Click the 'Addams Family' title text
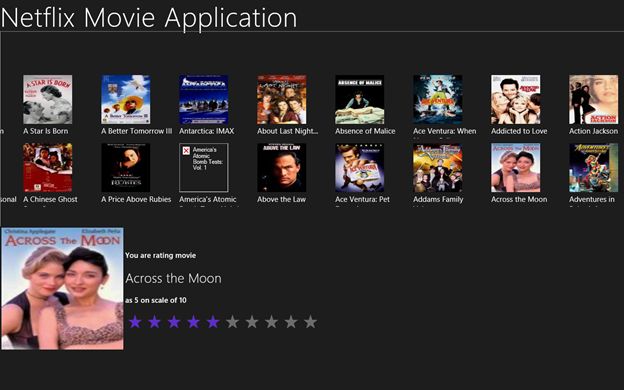The height and width of the screenshot is (390, 624). [438, 199]
